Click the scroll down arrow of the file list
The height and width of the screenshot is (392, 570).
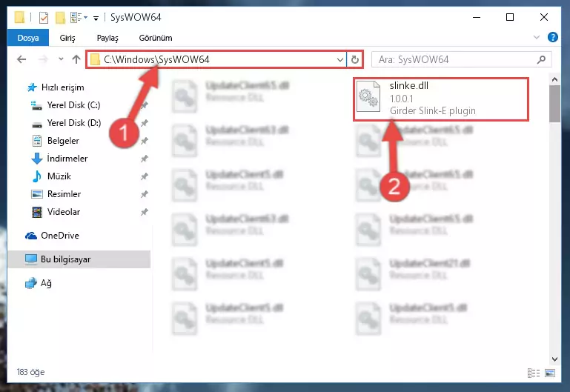(554, 359)
